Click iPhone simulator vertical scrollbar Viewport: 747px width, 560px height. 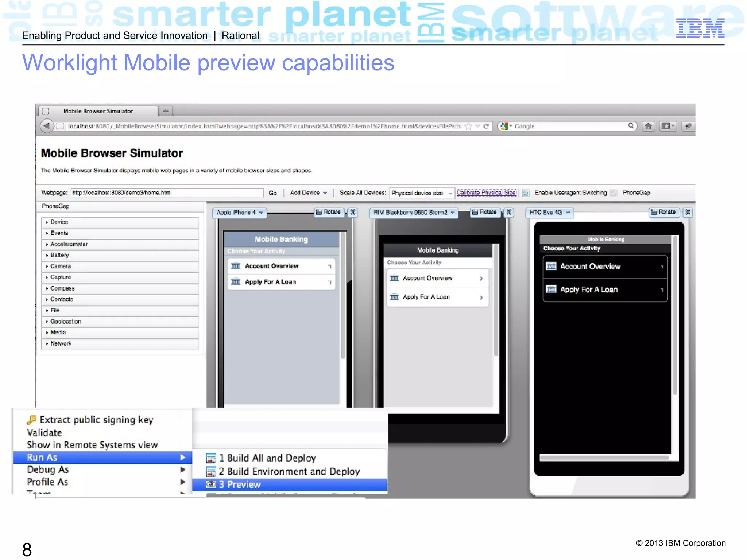(342, 296)
